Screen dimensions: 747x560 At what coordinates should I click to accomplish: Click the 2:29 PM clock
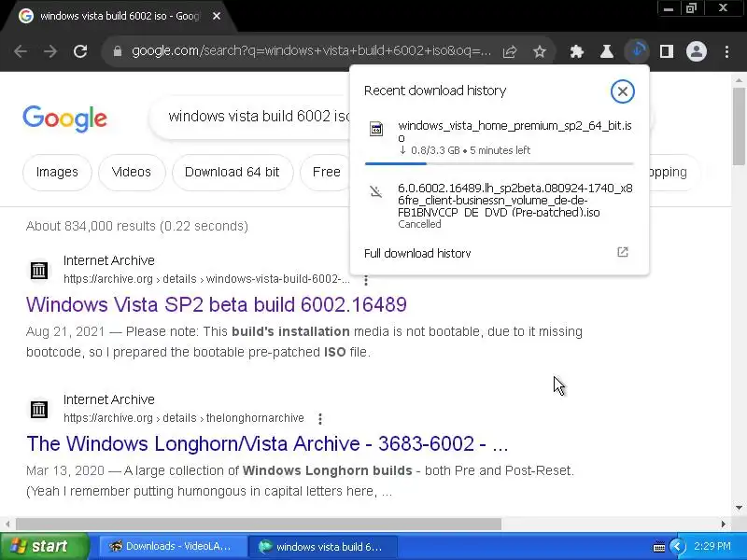pos(712,546)
